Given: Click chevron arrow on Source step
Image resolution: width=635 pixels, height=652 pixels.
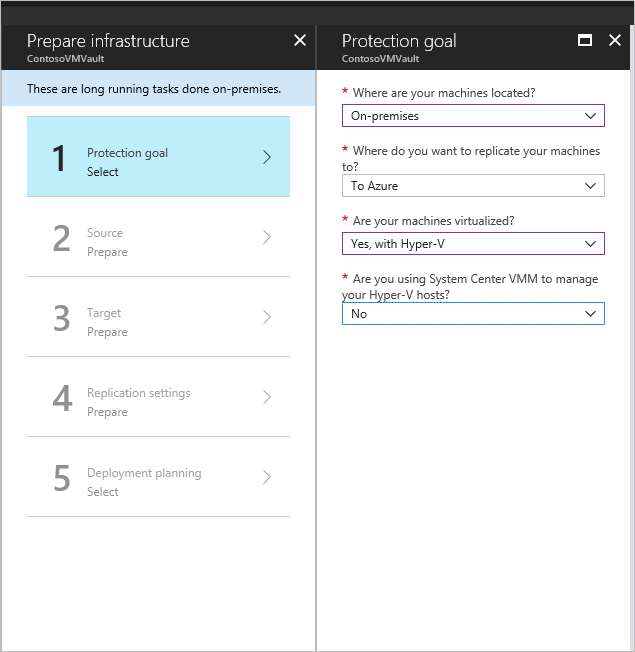Looking at the screenshot, I should click(267, 237).
